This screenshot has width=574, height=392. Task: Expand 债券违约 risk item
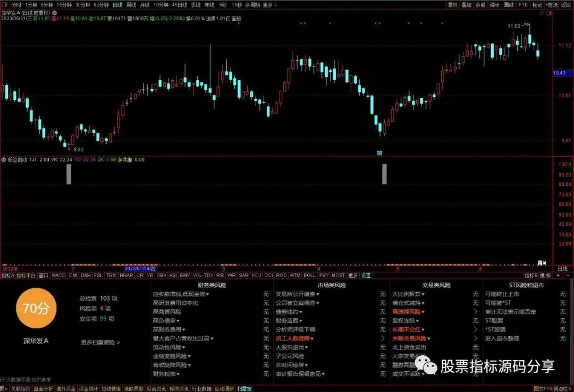pos(289,312)
